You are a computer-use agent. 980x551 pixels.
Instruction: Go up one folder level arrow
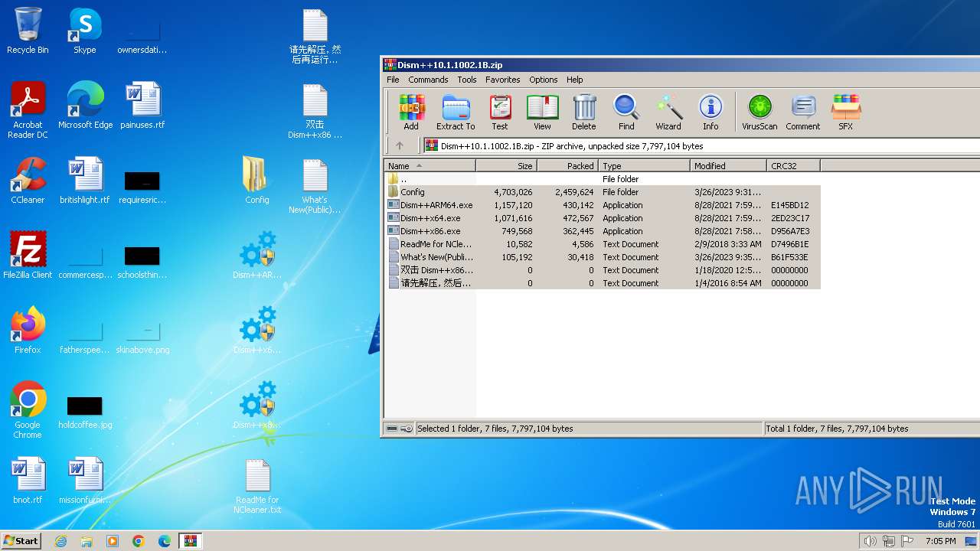[x=399, y=145]
